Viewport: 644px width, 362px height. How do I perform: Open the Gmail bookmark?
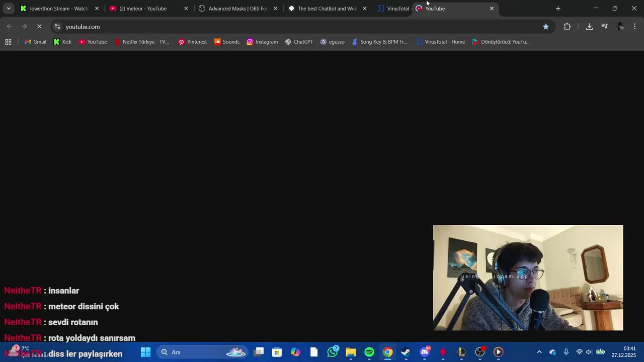click(x=35, y=42)
